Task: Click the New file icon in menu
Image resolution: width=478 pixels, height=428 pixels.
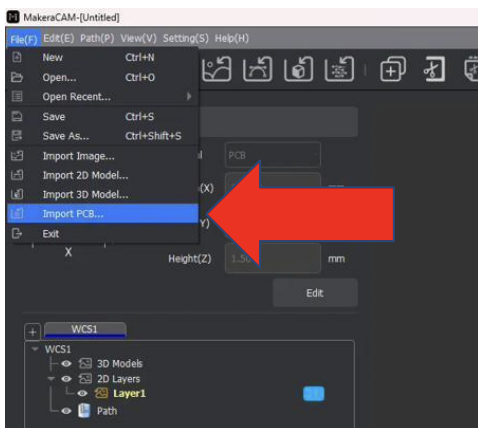Action: click(x=17, y=57)
